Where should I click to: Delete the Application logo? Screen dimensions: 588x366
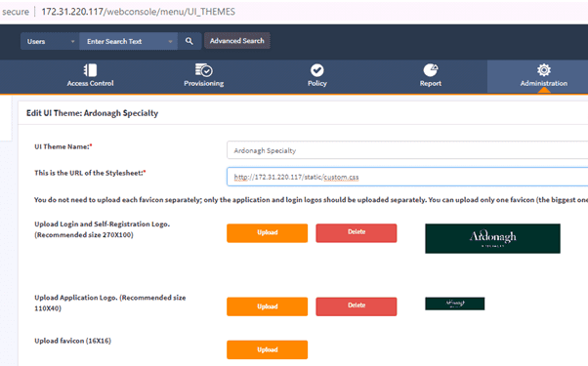pyautogui.click(x=357, y=306)
